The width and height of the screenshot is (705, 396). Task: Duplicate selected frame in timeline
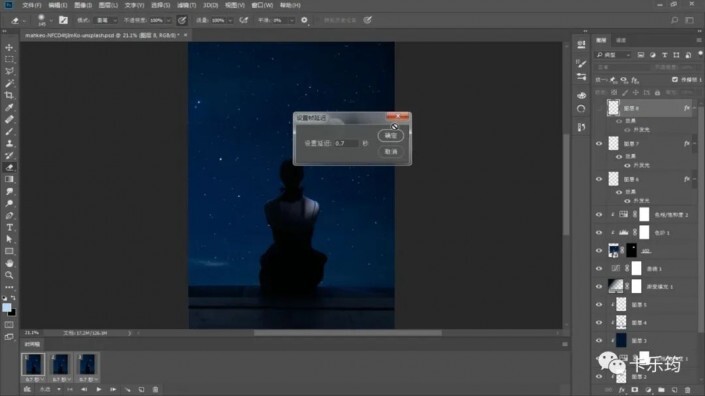click(x=141, y=389)
